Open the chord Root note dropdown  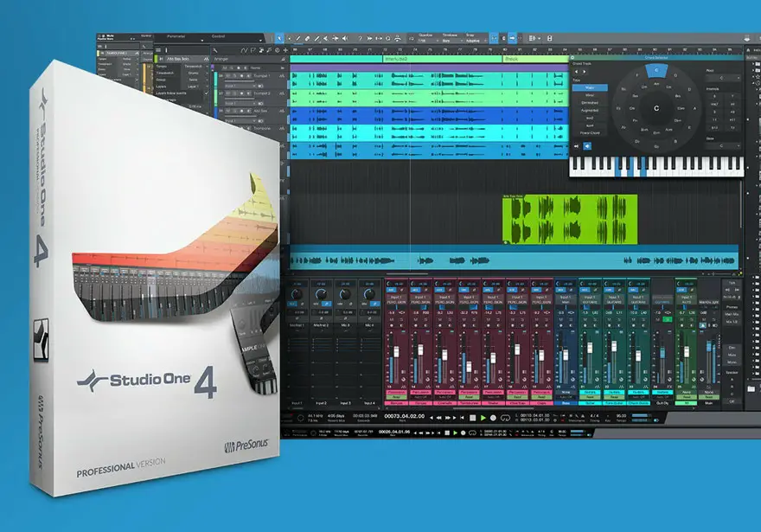[x=723, y=78]
